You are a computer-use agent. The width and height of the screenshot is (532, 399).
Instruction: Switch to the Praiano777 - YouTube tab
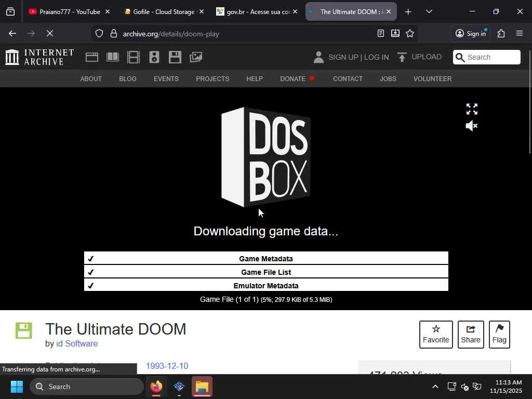69,11
